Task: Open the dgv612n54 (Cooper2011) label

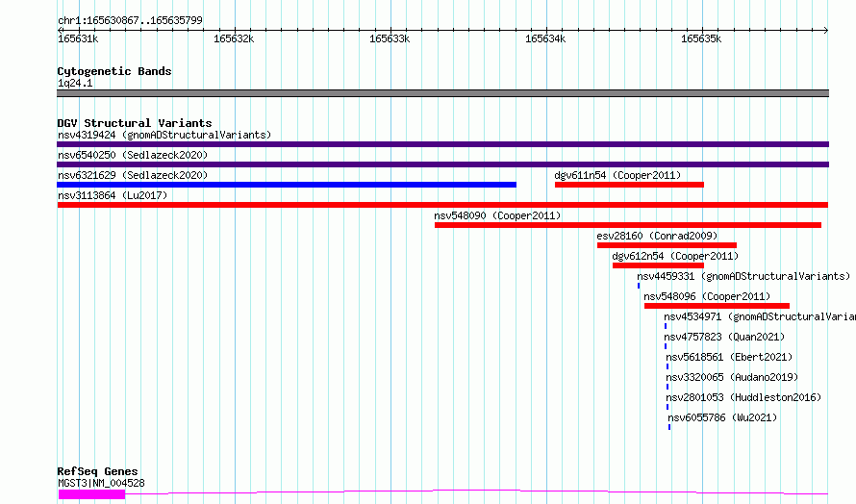Action: click(675, 256)
